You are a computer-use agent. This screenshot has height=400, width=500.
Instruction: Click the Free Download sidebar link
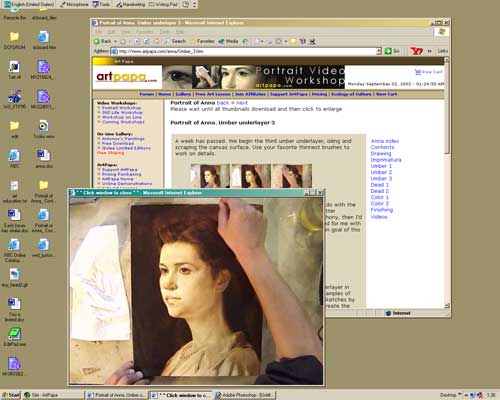tap(118, 143)
